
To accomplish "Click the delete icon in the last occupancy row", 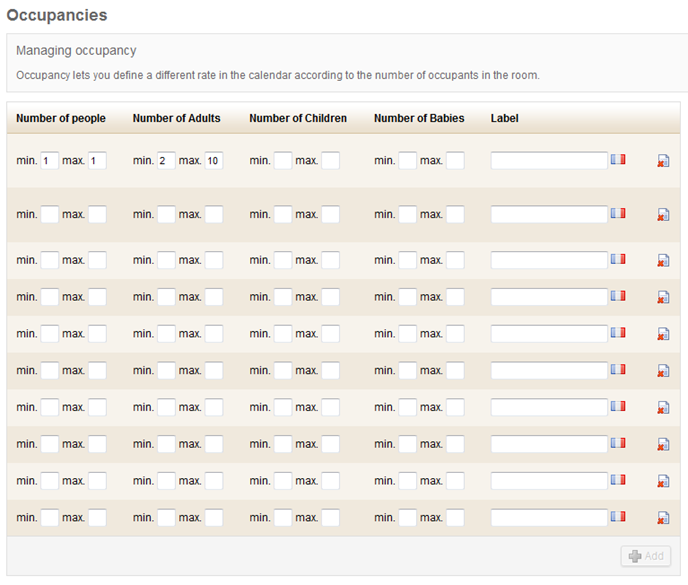I will click(663, 518).
